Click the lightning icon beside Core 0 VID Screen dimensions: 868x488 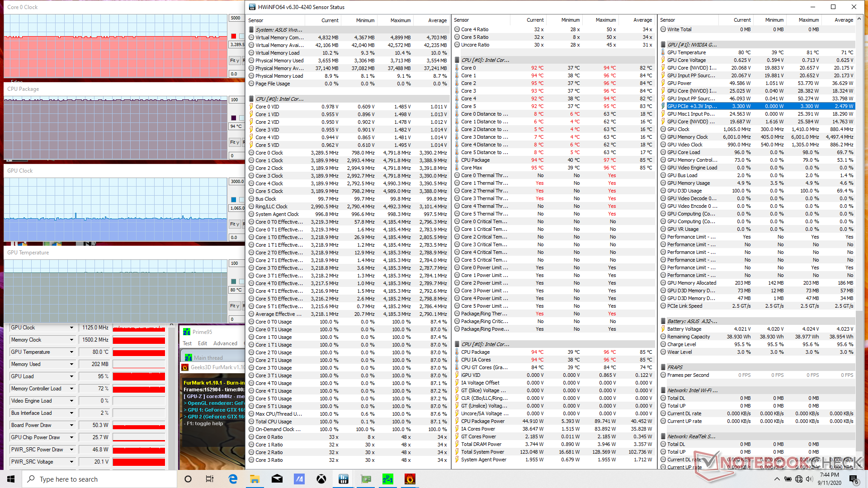[x=251, y=107]
